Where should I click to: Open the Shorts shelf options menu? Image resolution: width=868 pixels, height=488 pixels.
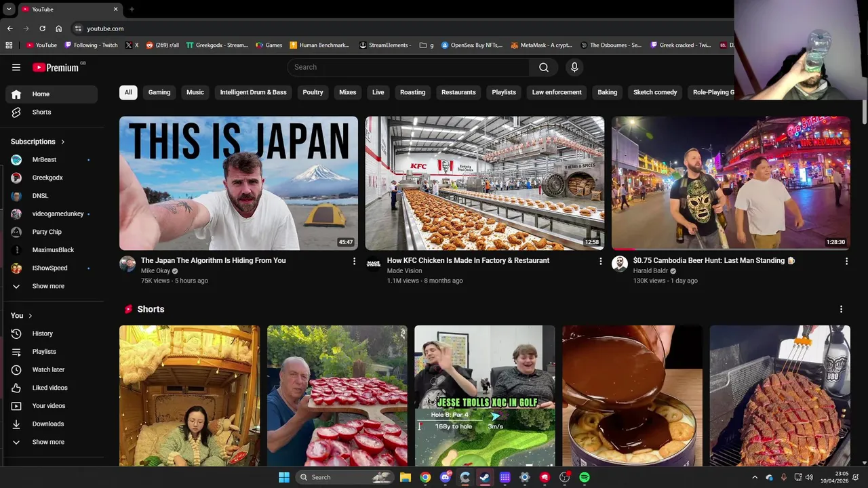(841, 309)
